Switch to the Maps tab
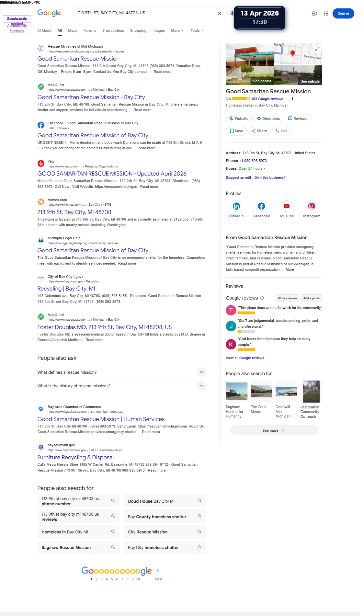 coord(73,30)
